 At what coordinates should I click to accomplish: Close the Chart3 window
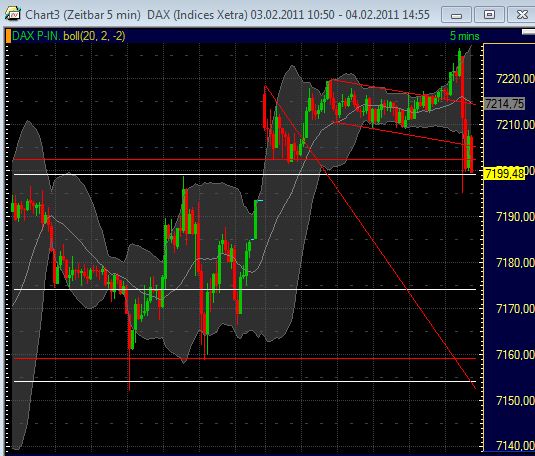pyautogui.click(x=521, y=15)
